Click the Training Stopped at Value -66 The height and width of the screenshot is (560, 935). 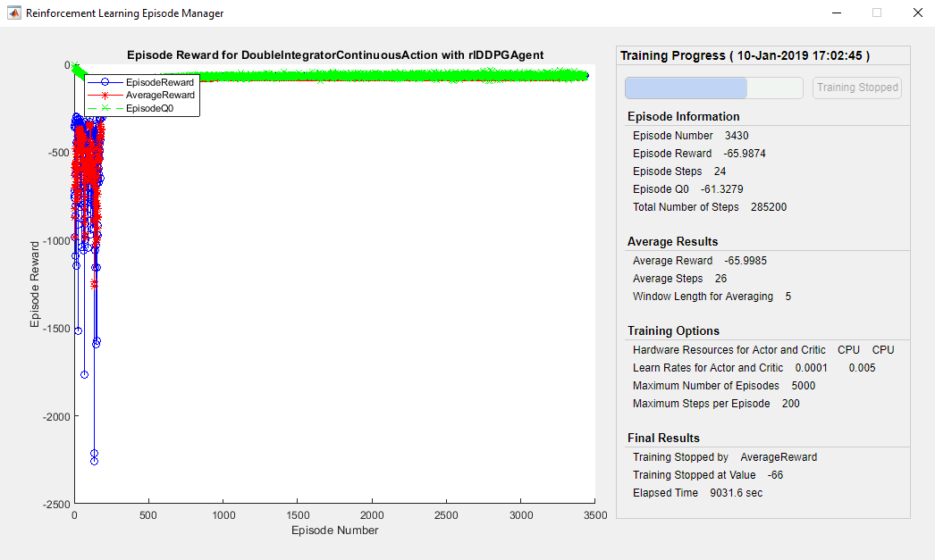click(775, 475)
